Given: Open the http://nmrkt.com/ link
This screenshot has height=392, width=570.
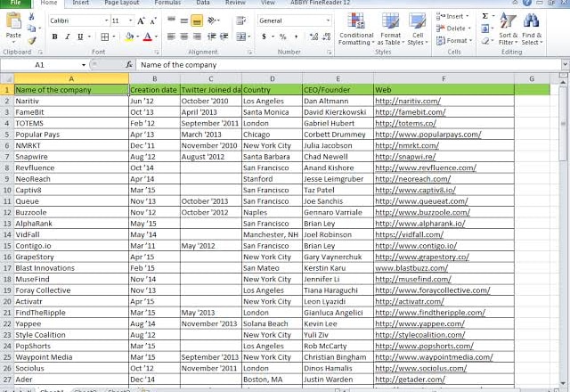Looking at the screenshot, I should coord(407,145).
